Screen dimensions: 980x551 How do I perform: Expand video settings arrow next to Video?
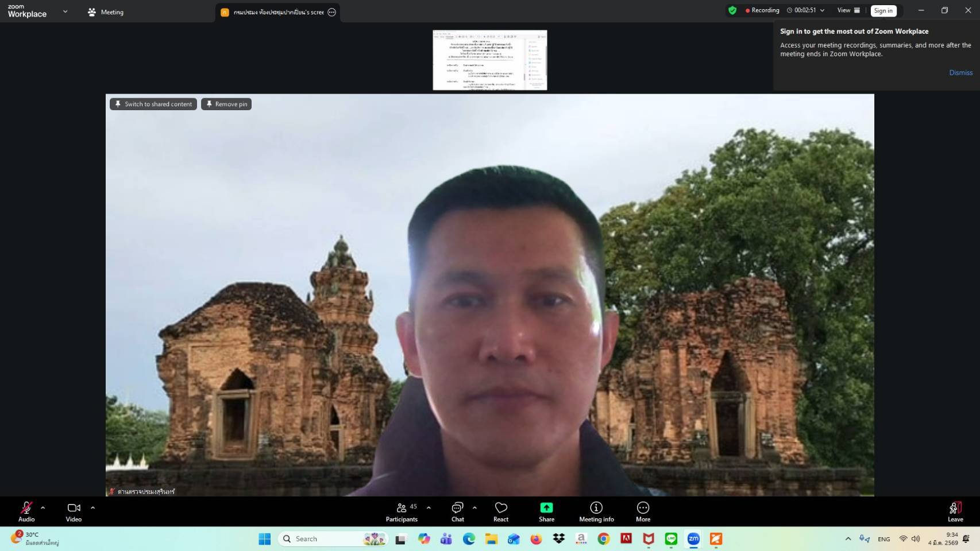pos(93,508)
